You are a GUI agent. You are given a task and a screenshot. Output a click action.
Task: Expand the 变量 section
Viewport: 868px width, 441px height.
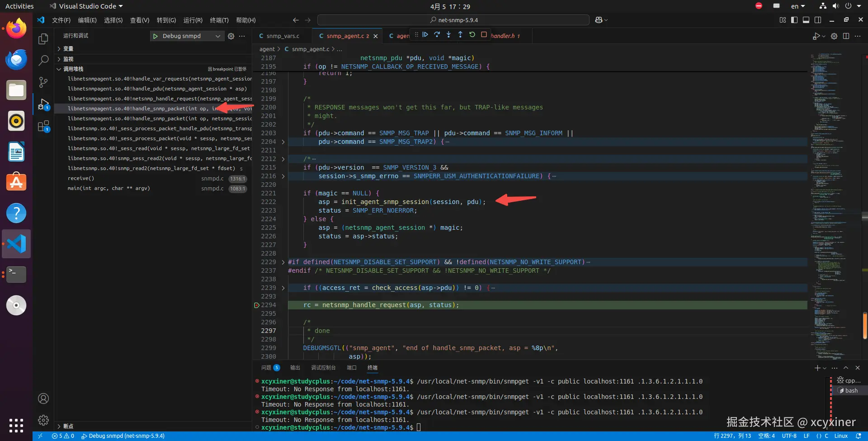pyautogui.click(x=68, y=49)
